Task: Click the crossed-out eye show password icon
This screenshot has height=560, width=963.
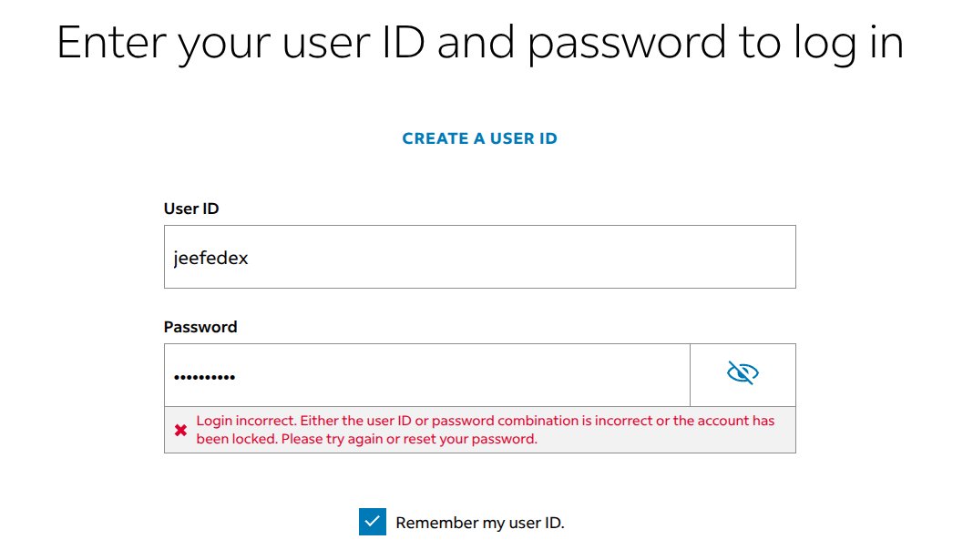Action: pyautogui.click(x=743, y=372)
